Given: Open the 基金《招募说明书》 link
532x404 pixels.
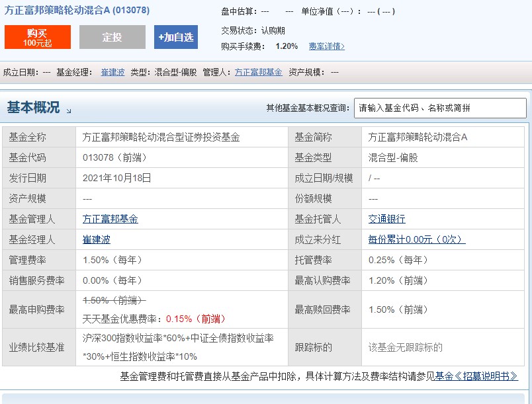Looking at the screenshot, I should pos(476,376).
